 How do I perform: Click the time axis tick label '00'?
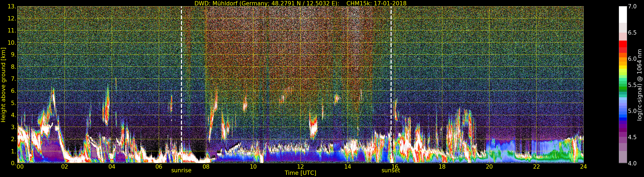(20, 166)
